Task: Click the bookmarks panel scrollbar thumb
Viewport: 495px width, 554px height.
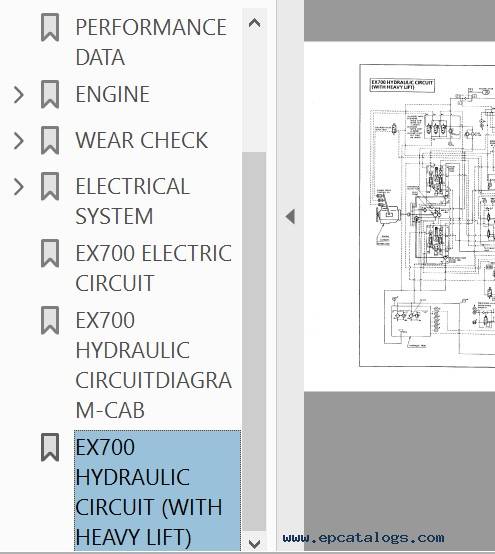Action: pos(254,341)
